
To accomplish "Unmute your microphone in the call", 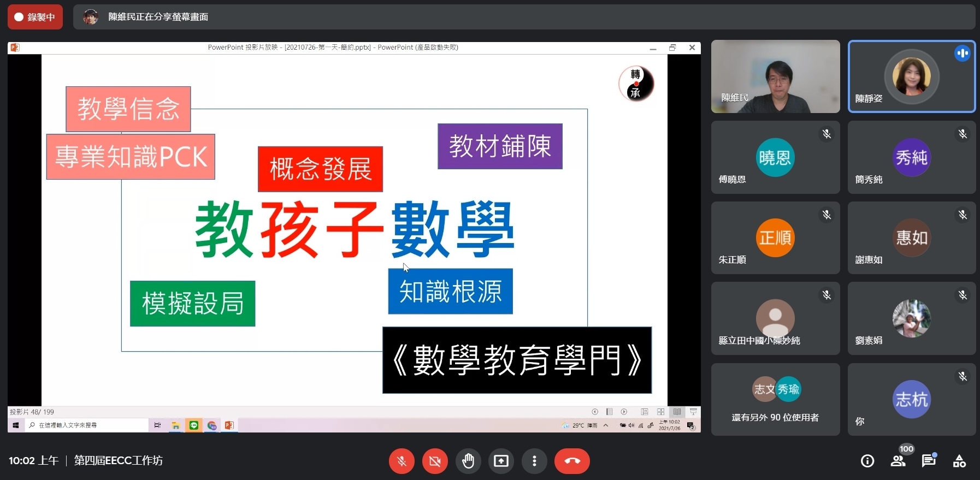I will [x=402, y=461].
